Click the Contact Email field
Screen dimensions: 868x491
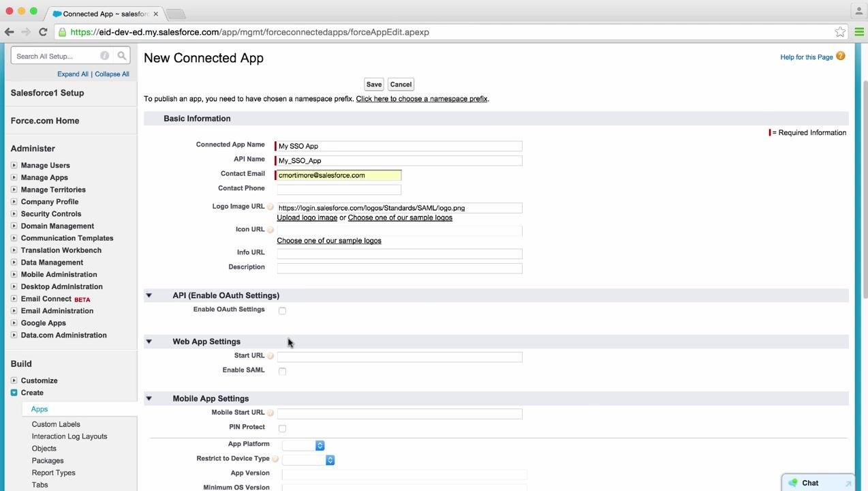tap(339, 175)
